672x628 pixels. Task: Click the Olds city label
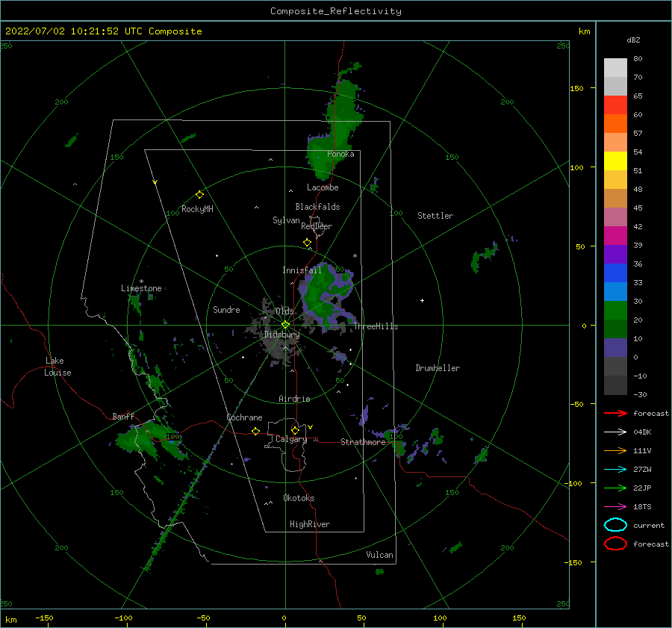tap(284, 311)
